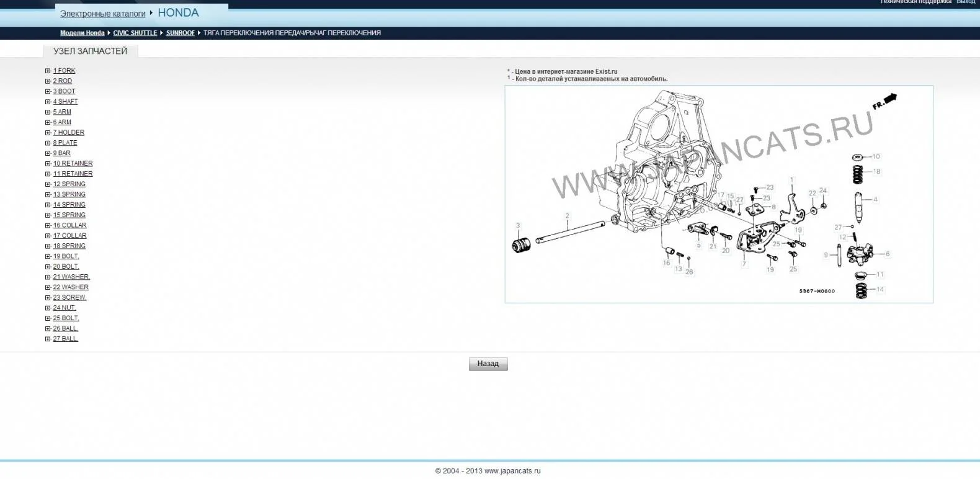Image resolution: width=980 pixels, height=479 pixels.
Task: View the '12 SPRING' part link
Action: click(x=69, y=184)
